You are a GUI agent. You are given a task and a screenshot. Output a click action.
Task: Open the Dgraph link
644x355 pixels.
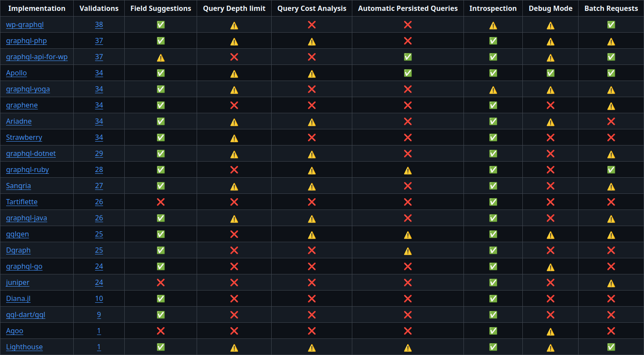tap(18, 250)
